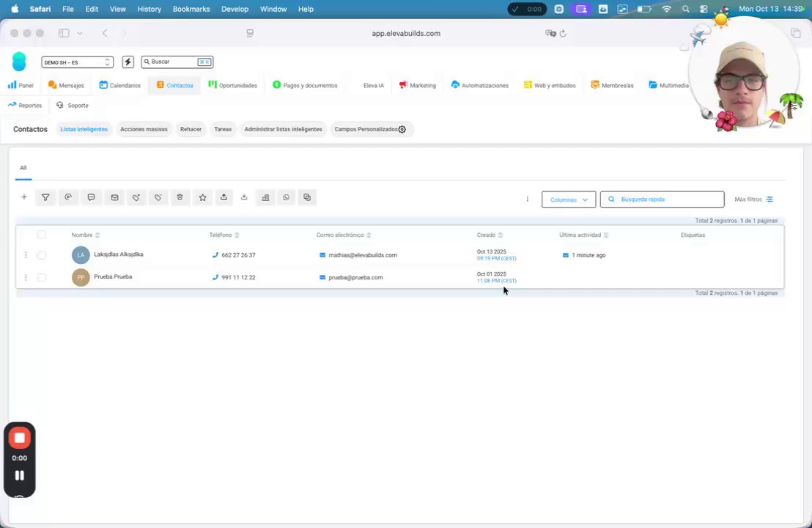Click the upload export contacts icon
The image size is (812, 528).
pos(224,197)
